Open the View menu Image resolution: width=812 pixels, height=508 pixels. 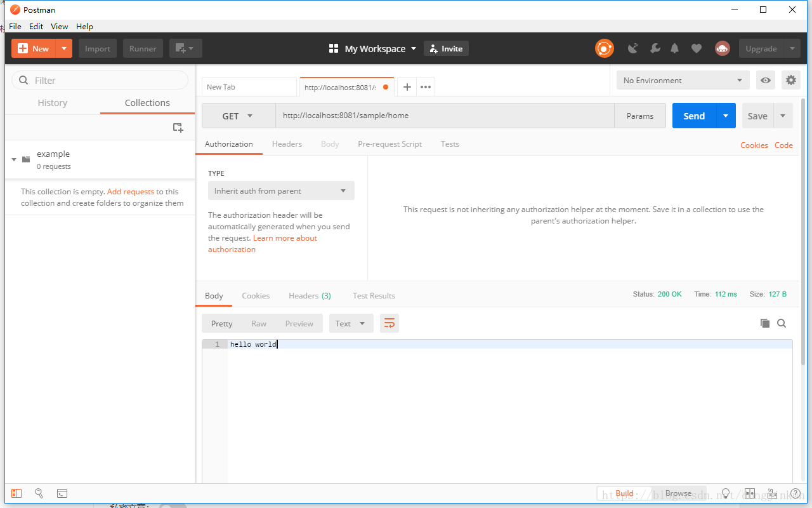(x=60, y=26)
